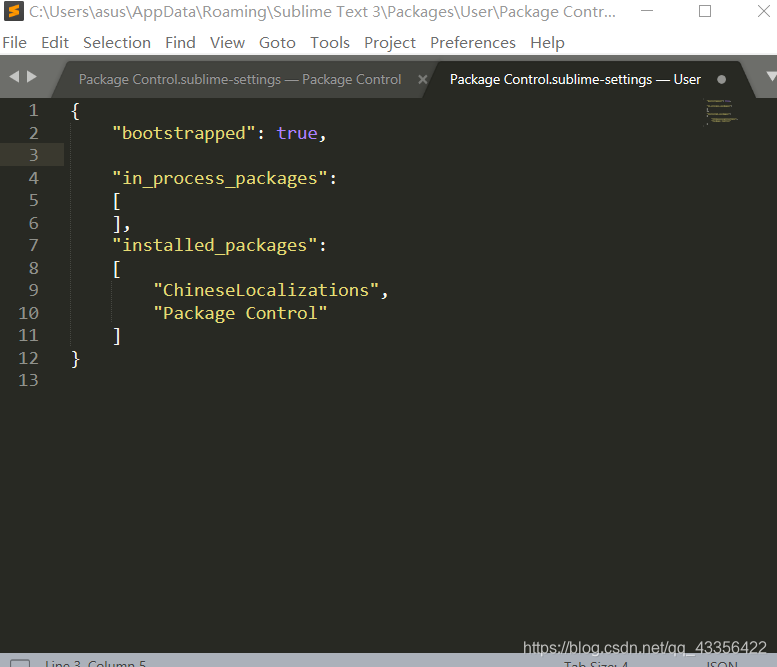Open the Find menu
The height and width of the screenshot is (667, 777).
click(x=180, y=43)
